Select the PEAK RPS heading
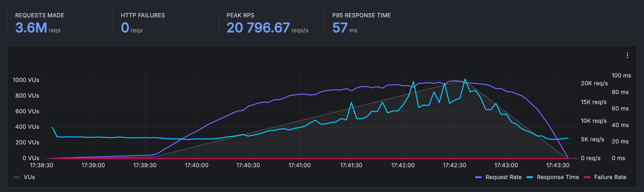The width and height of the screenshot is (644, 192). tap(240, 15)
